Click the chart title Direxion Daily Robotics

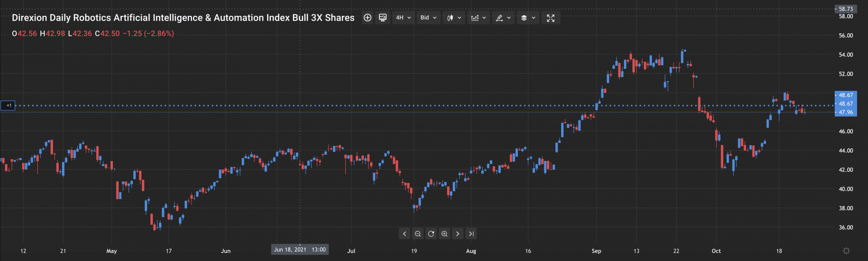183,18
